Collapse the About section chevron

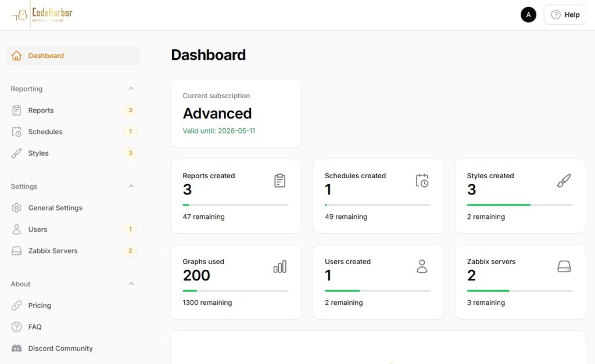131,284
